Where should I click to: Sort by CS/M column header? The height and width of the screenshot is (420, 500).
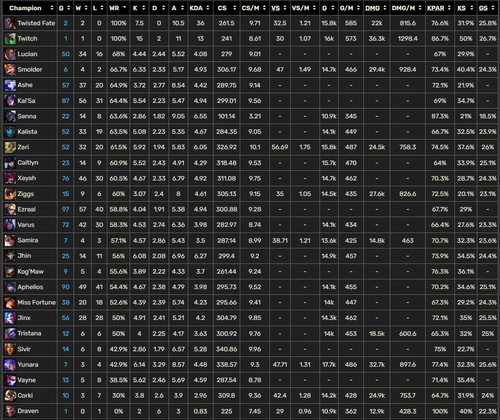pyautogui.click(x=255, y=8)
